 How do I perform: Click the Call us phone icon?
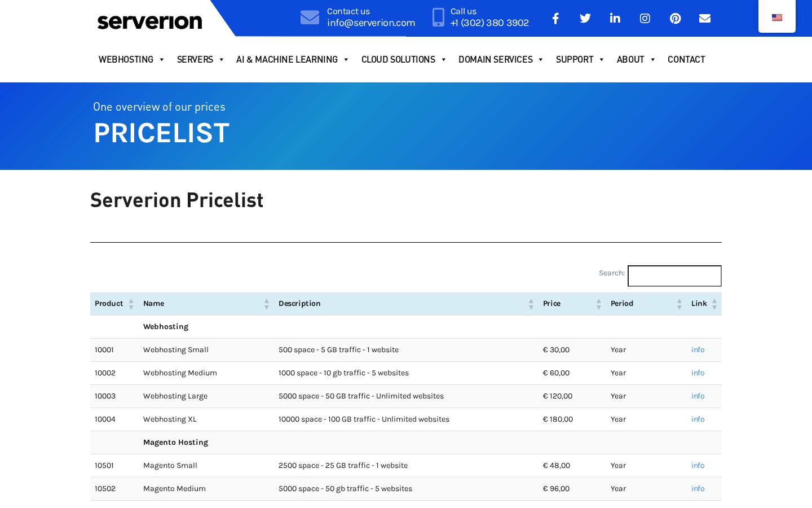(438, 17)
